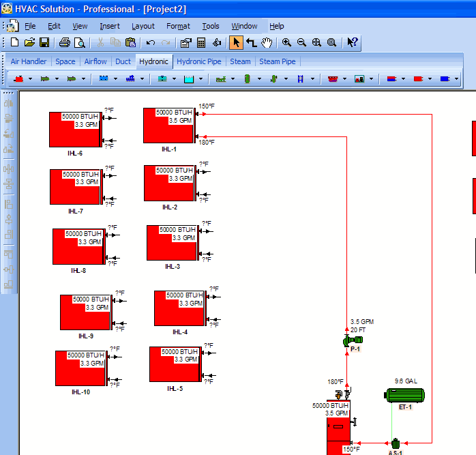Click the "20 FT" value beside pump P-1
This screenshot has height=455, width=476.
pyautogui.click(x=358, y=330)
